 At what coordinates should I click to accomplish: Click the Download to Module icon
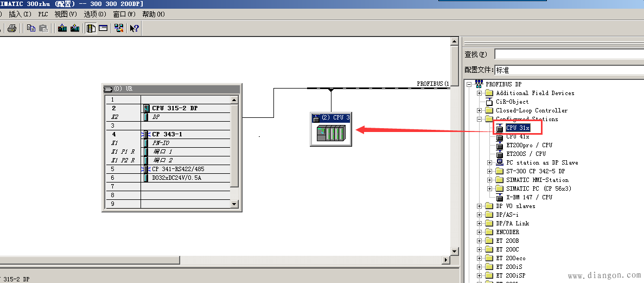[62, 28]
